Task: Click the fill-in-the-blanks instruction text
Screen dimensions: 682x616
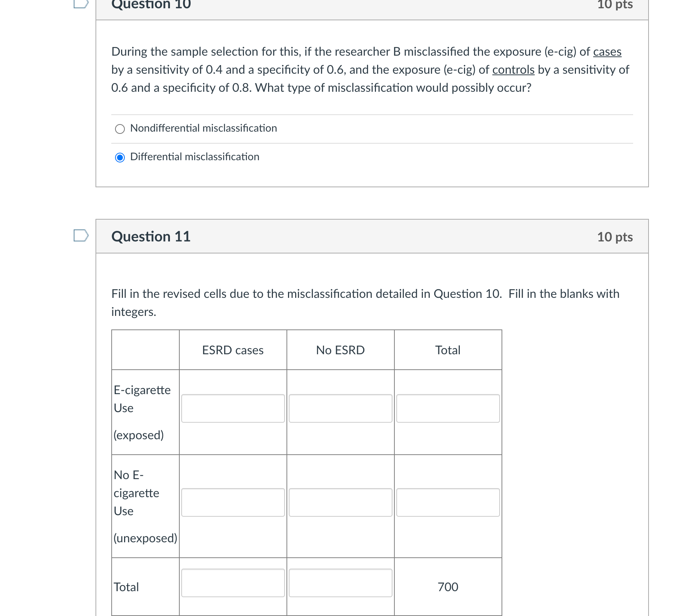Action: pyautogui.click(x=365, y=302)
